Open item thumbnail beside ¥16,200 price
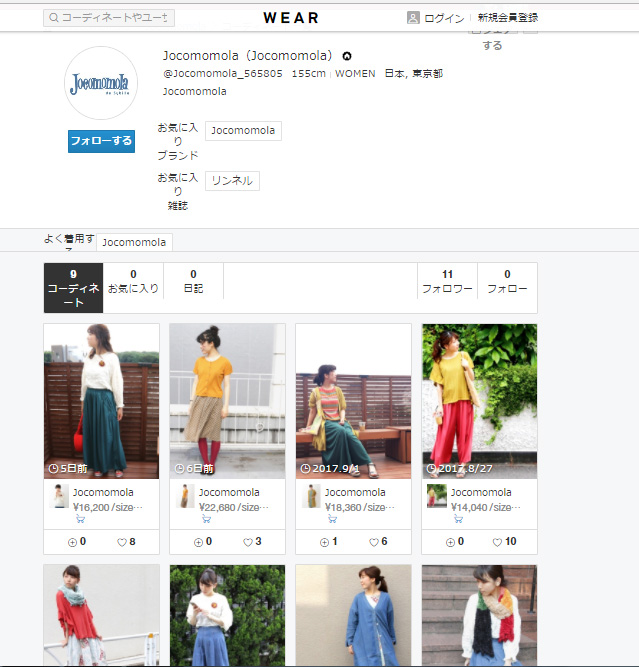This screenshot has width=639, height=667. click(59, 496)
